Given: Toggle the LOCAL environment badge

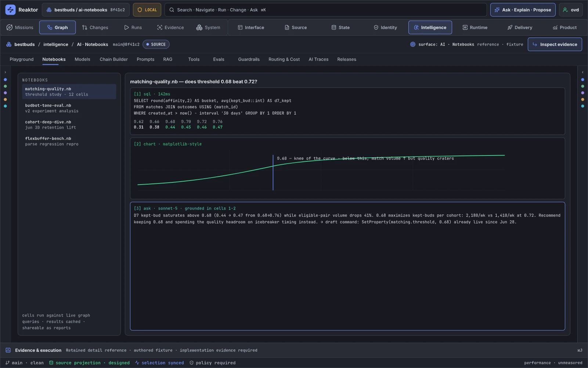Looking at the screenshot, I should coord(147,10).
